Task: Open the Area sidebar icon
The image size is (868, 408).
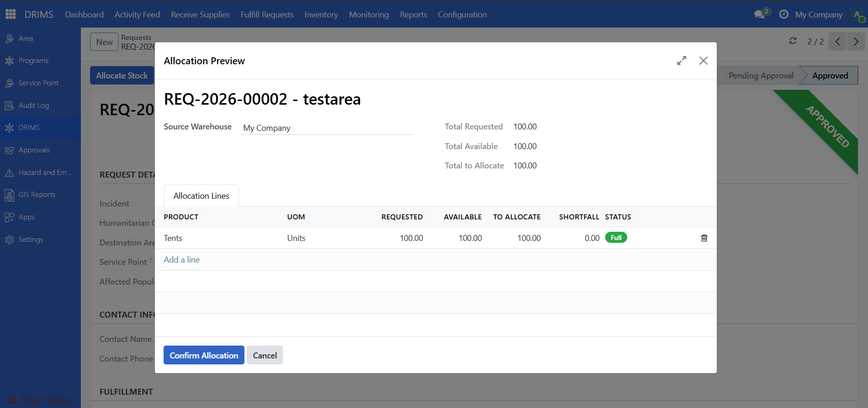Action: click(x=9, y=39)
